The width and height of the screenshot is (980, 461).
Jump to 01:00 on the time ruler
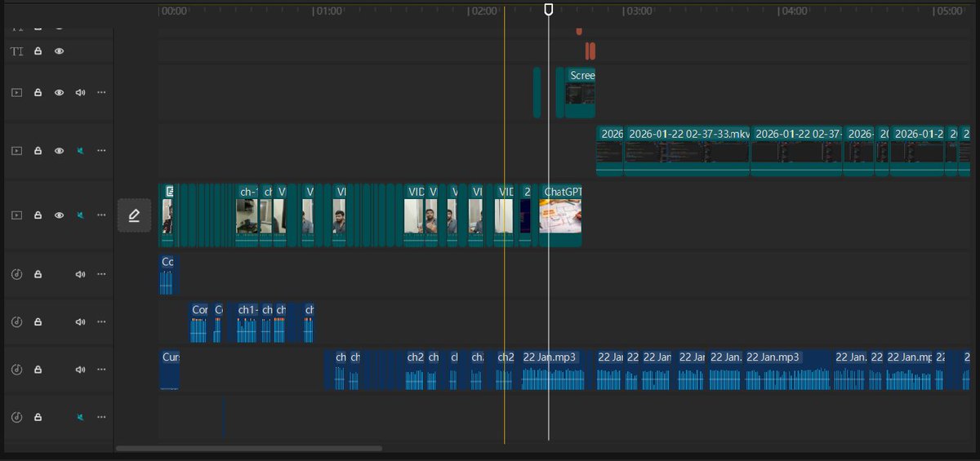click(x=327, y=11)
